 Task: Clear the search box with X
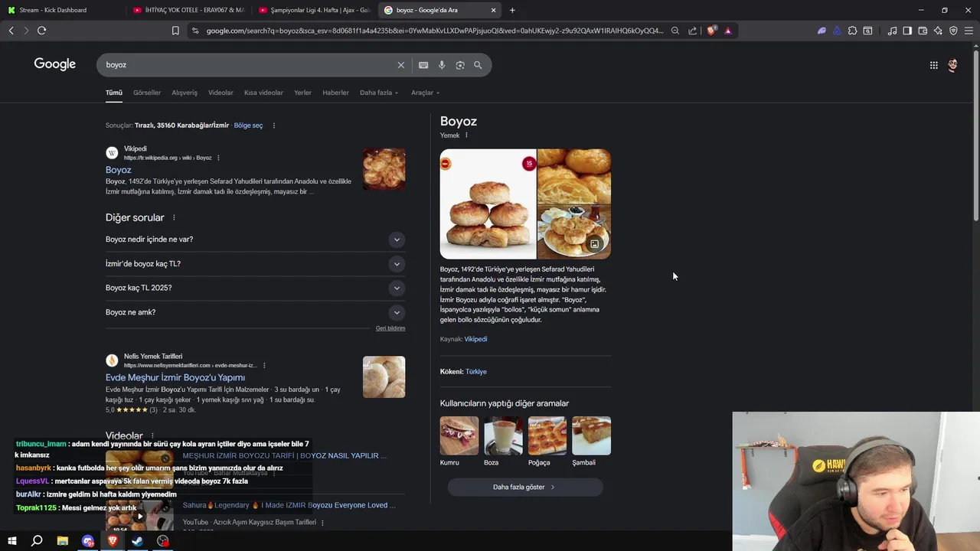point(400,65)
